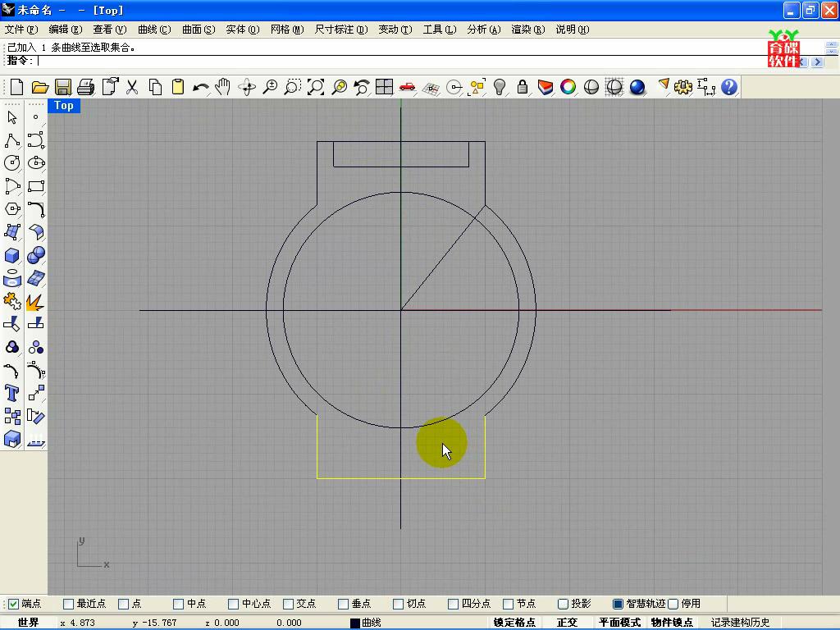
Task: Click the Top viewport title label
Action: coord(64,106)
